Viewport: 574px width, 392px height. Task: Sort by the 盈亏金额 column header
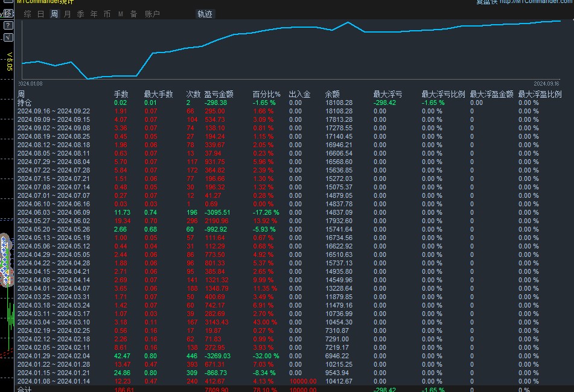pos(219,95)
